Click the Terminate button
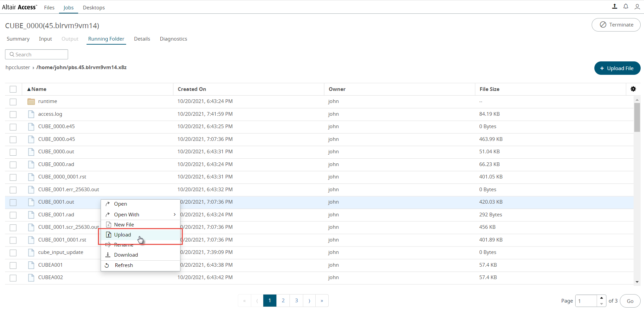 [616, 25]
